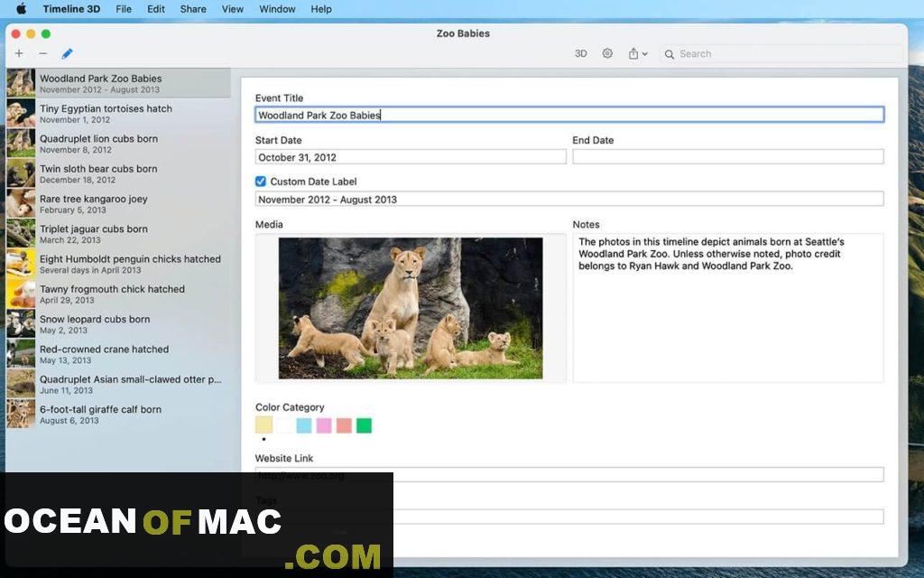Select Red-crowned crane hatched event
924x578 pixels.
point(118,354)
